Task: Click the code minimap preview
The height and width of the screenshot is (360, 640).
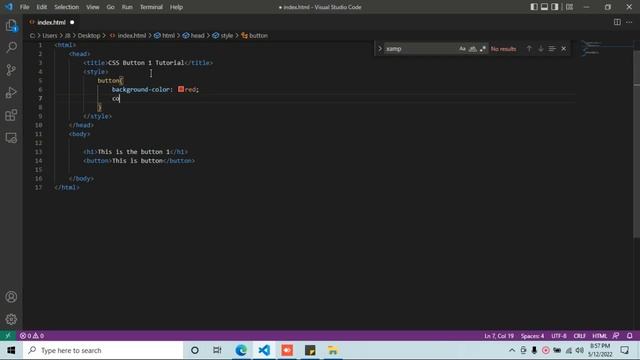Action: click(x=591, y=48)
